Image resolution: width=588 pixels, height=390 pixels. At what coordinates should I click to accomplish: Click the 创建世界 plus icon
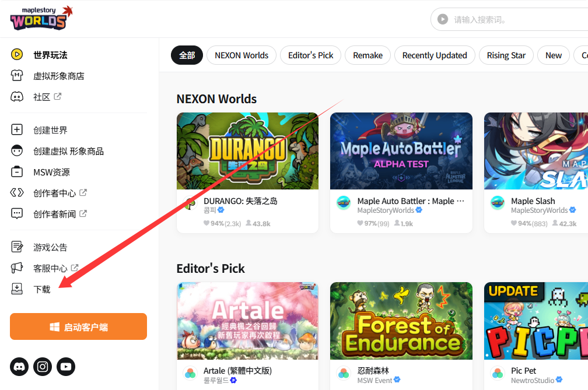point(17,129)
